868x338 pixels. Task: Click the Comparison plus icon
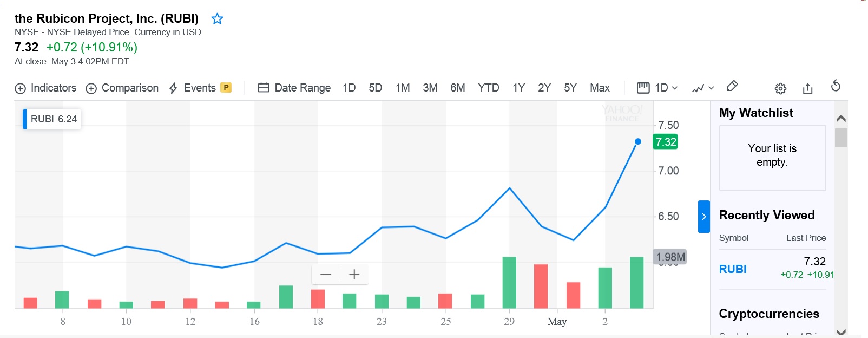click(91, 88)
